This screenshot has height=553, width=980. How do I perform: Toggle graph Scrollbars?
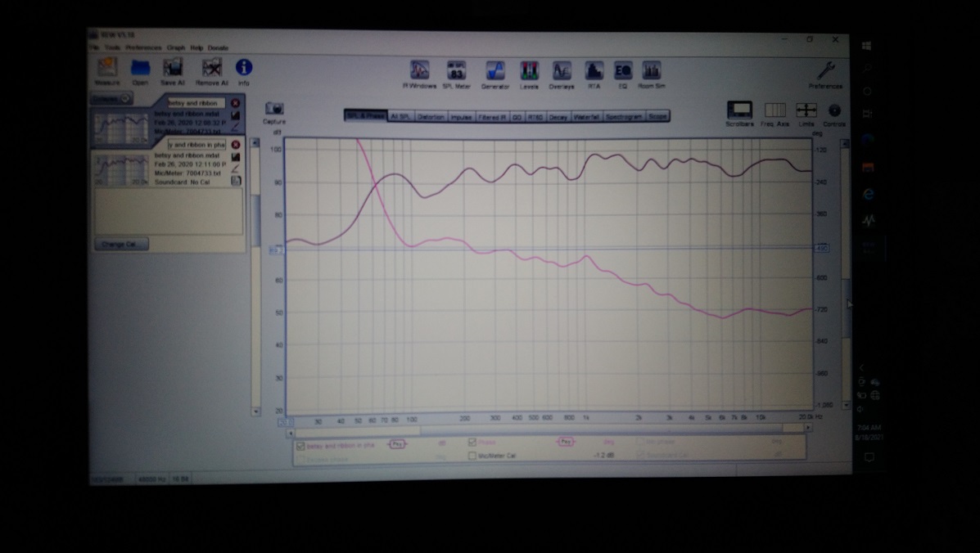tap(739, 115)
